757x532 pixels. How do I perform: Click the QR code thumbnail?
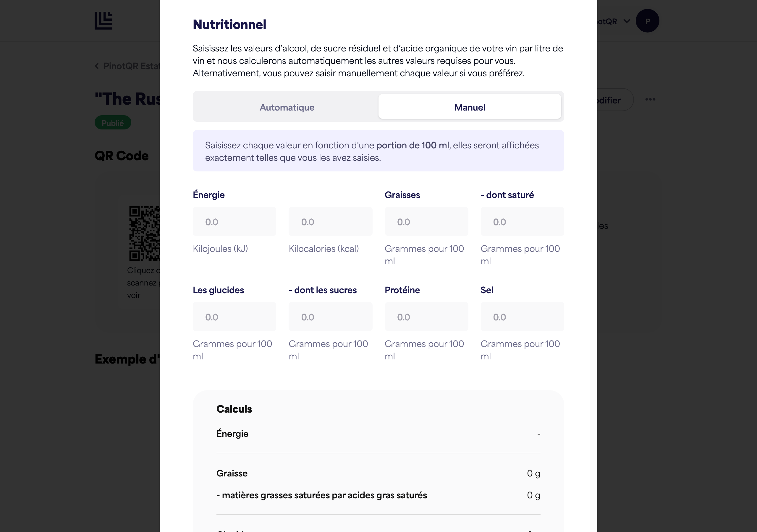click(x=144, y=233)
